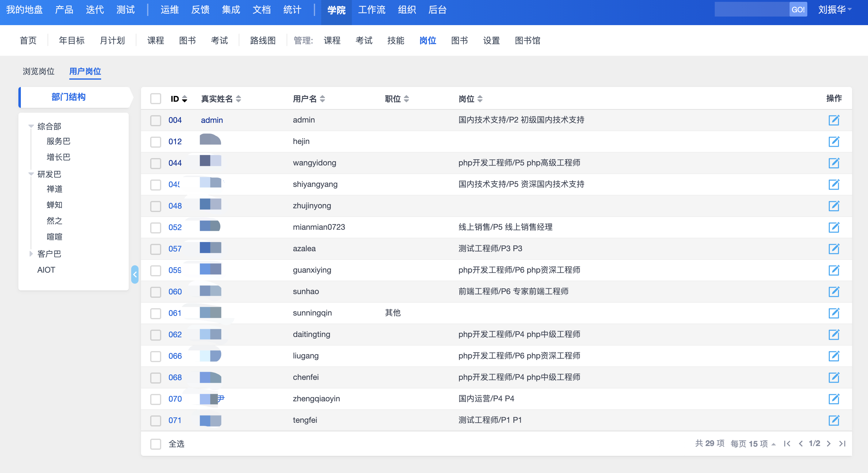Click the top search input field
868x473 pixels.
[x=752, y=9]
